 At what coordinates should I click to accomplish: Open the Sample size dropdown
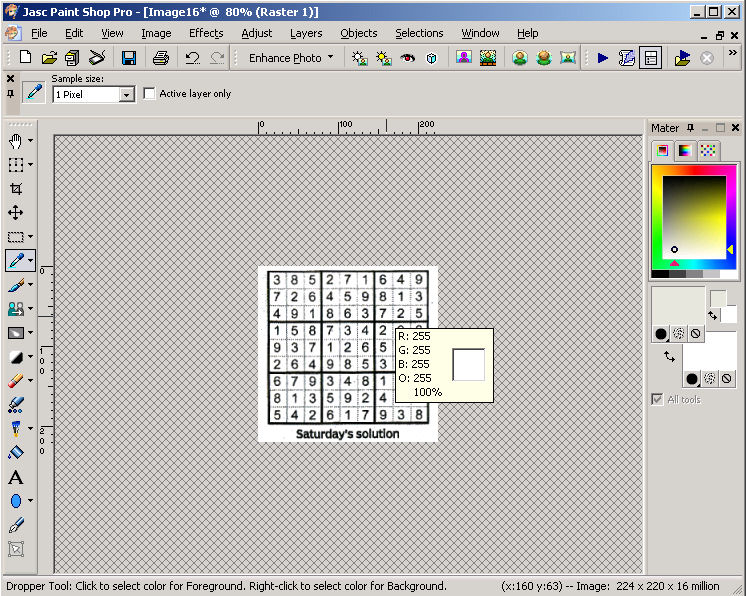tap(126, 95)
